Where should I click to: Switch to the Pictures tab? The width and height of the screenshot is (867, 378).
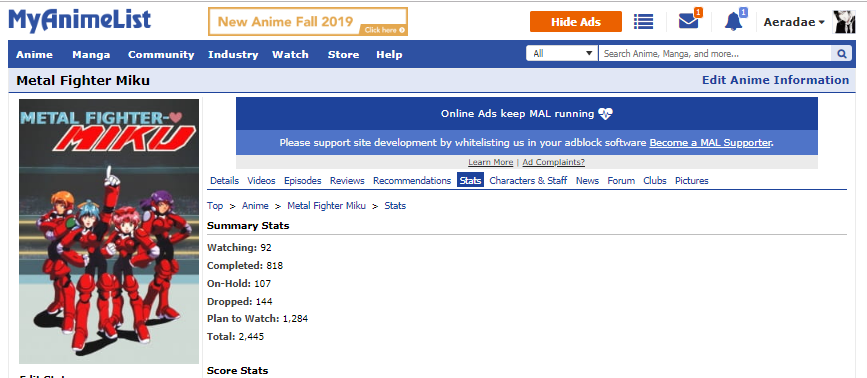click(x=691, y=181)
